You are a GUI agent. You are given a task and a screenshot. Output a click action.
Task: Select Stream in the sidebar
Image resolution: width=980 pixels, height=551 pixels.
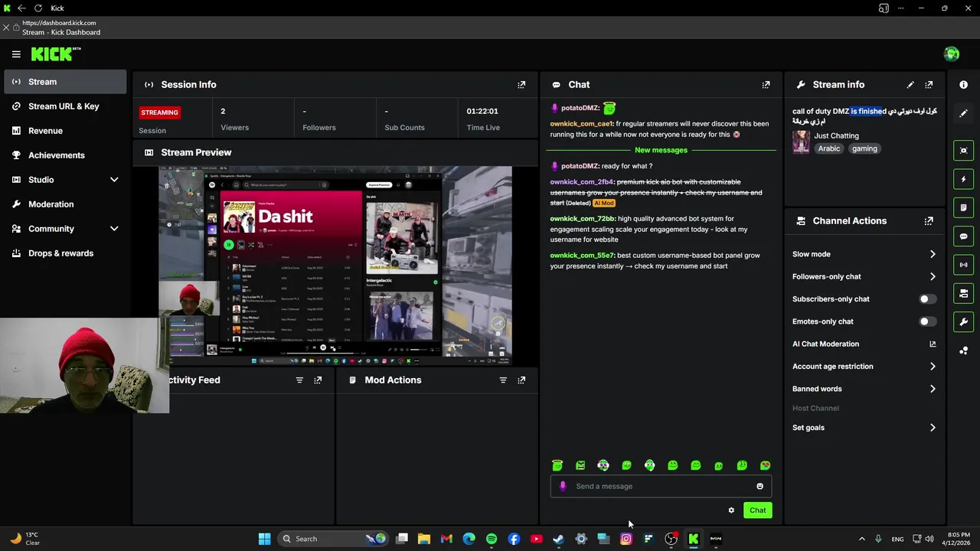coord(64,82)
